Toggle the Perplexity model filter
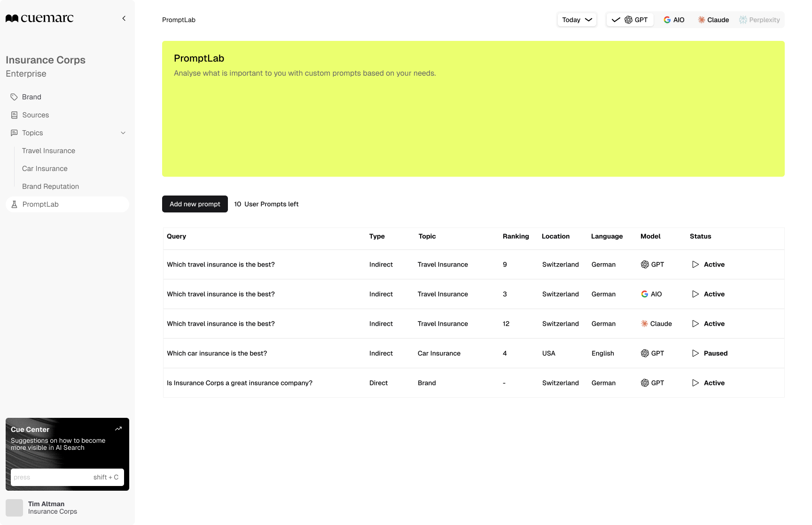The image size is (812, 525). pos(759,20)
